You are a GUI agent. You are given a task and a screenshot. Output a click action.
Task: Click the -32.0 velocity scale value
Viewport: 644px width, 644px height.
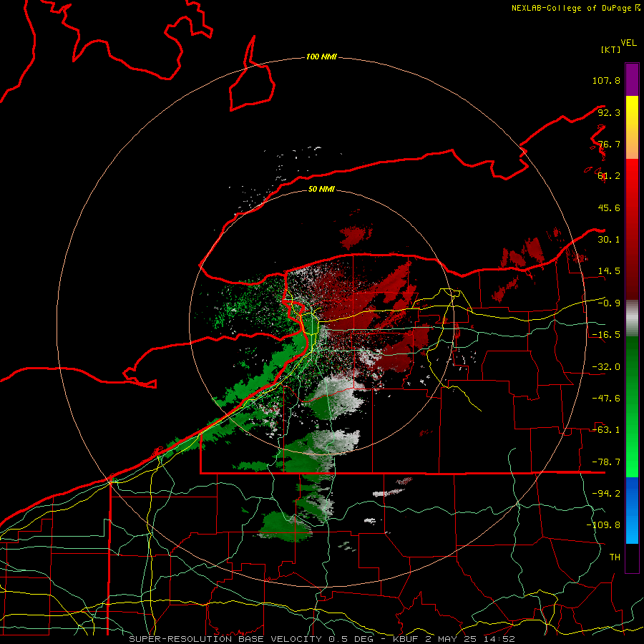pos(606,367)
